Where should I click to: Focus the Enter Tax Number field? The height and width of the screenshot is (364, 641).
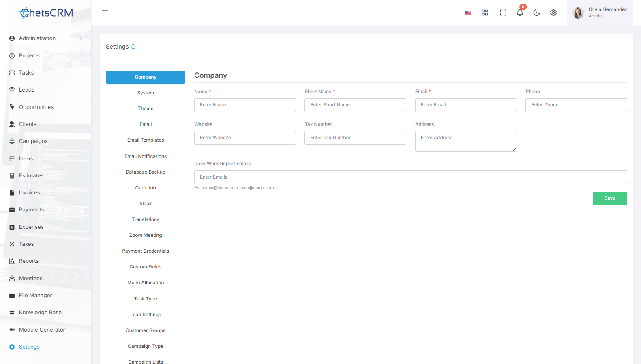pos(355,138)
